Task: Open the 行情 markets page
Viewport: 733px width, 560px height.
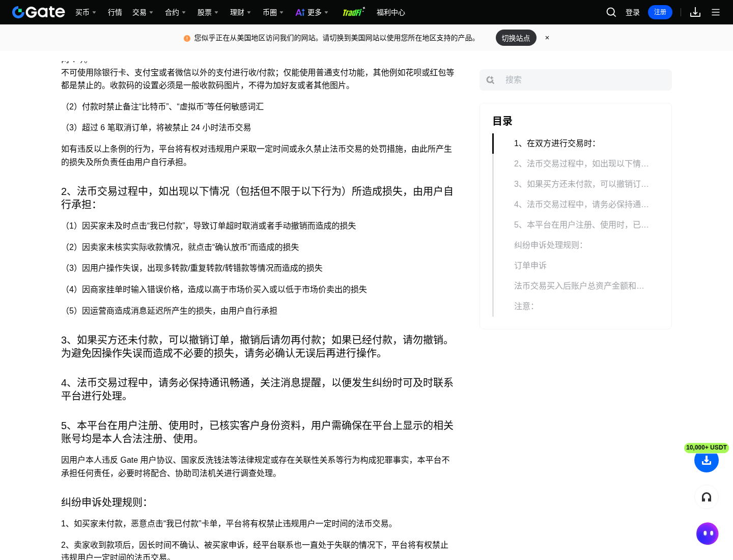Action: pyautogui.click(x=115, y=12)
